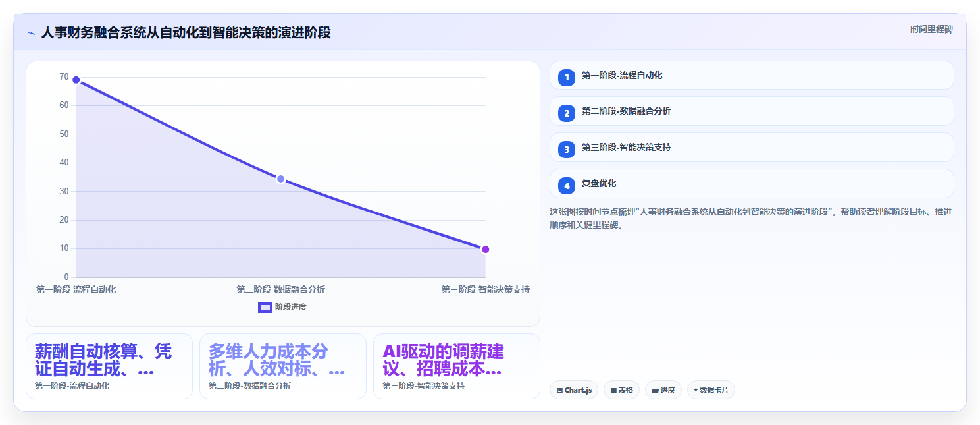This screenshot has height=425, width=980.
Task: Click the middle data point near 34
Action: tap(281, 179)
